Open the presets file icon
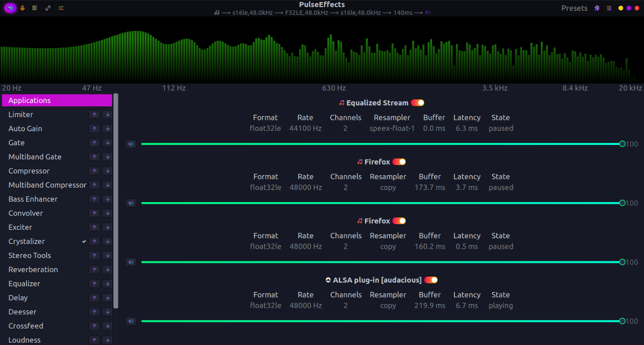The image size is (644, 345). (x=597, y=8)
